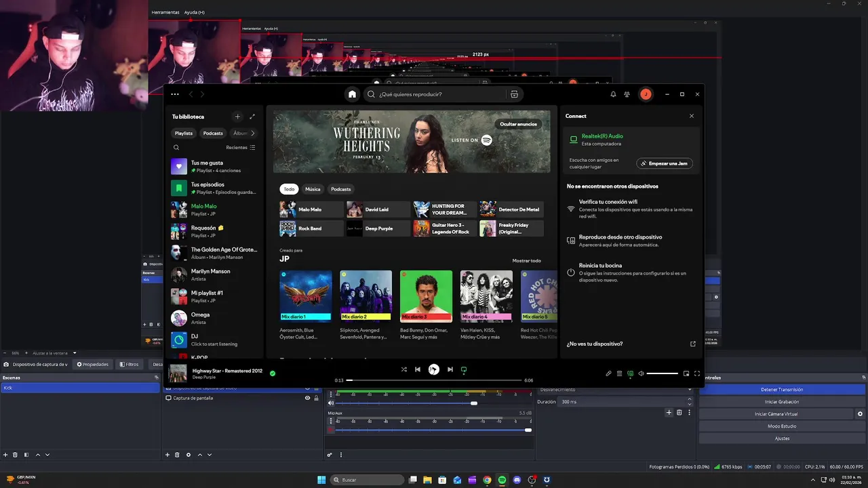
Task: Open source properties gear in Fuentes
Action: [189, 455]
